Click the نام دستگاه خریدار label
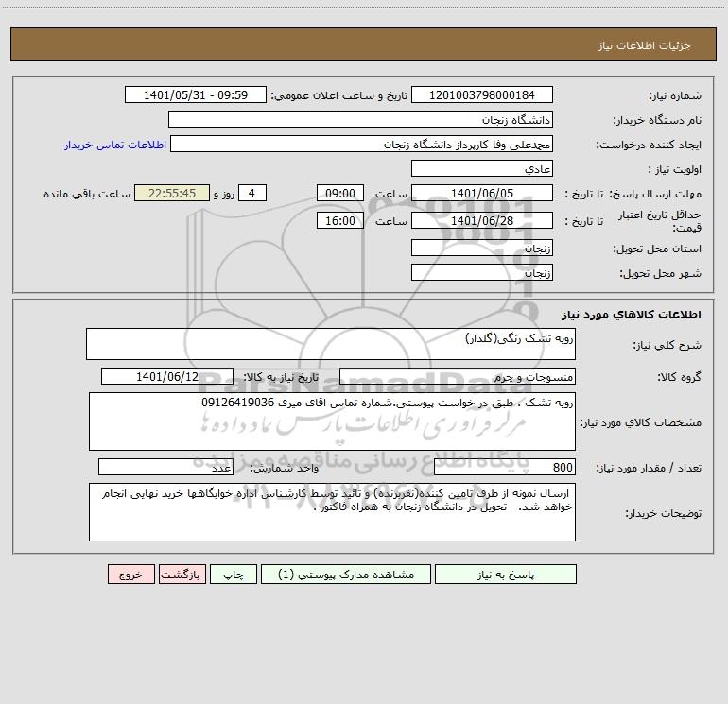728x704 pixels. [657, 120]
